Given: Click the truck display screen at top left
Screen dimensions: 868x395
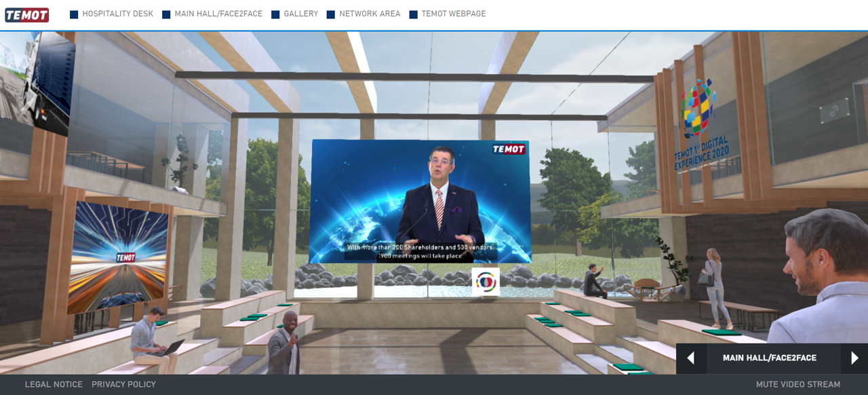Looking at the screenshot, I should pos(37,83).
